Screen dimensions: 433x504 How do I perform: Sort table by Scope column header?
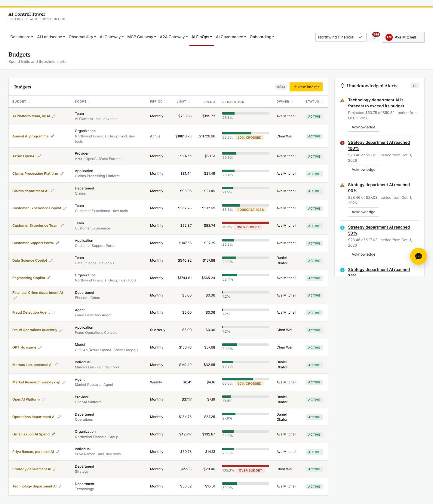[83, 102]
